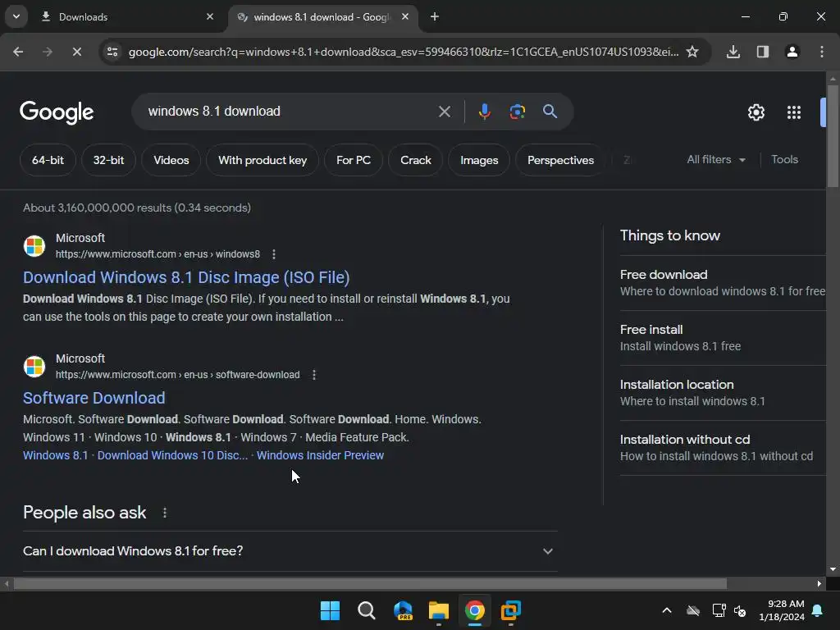
Task: Click the scroll down arrow
Action: [x=833, y=569]
